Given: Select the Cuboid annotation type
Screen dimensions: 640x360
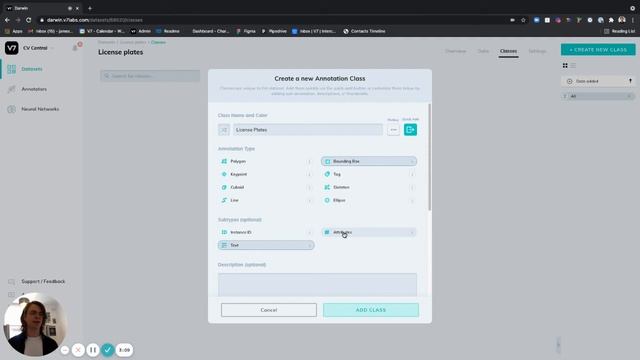Looking at the screenshot, I should 266,187.
